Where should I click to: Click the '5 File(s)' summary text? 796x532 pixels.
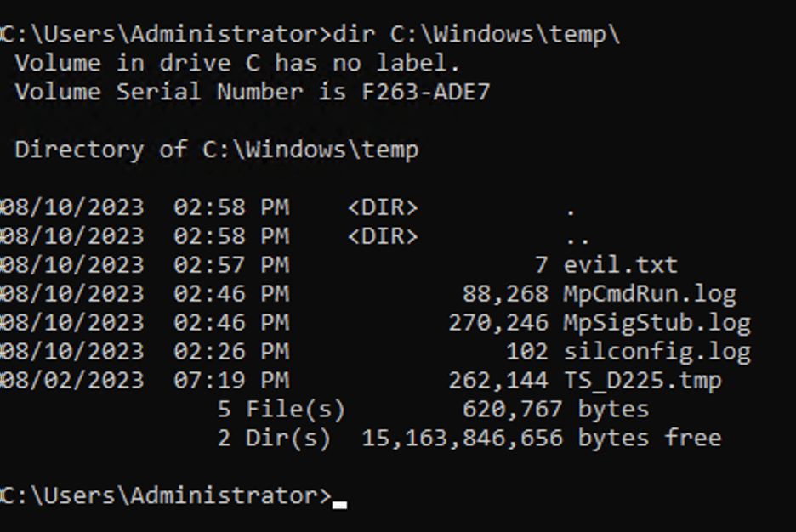(281, 410)
